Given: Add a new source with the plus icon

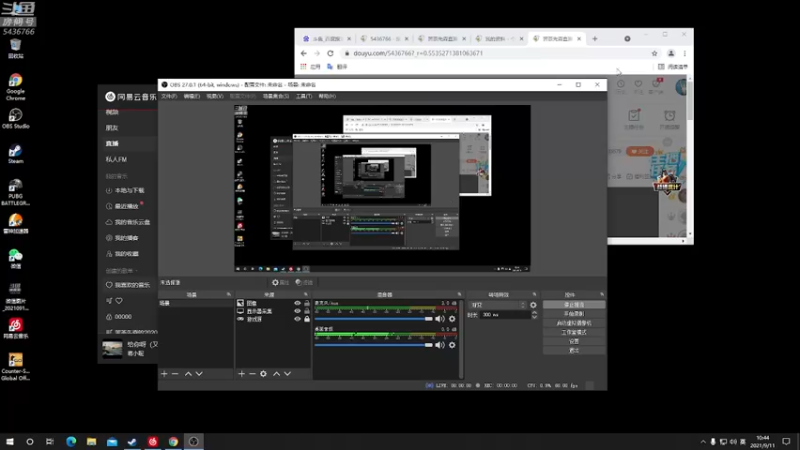Looking at the screenshot, I should (x=241, y=374).
